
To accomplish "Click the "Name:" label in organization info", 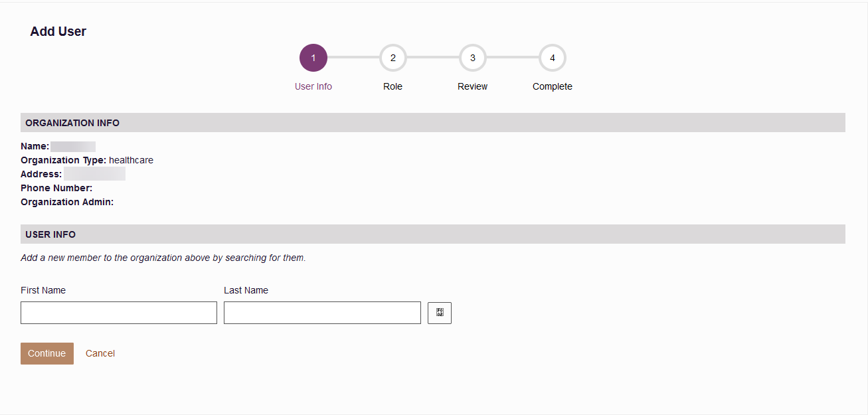I will point(35,146).
